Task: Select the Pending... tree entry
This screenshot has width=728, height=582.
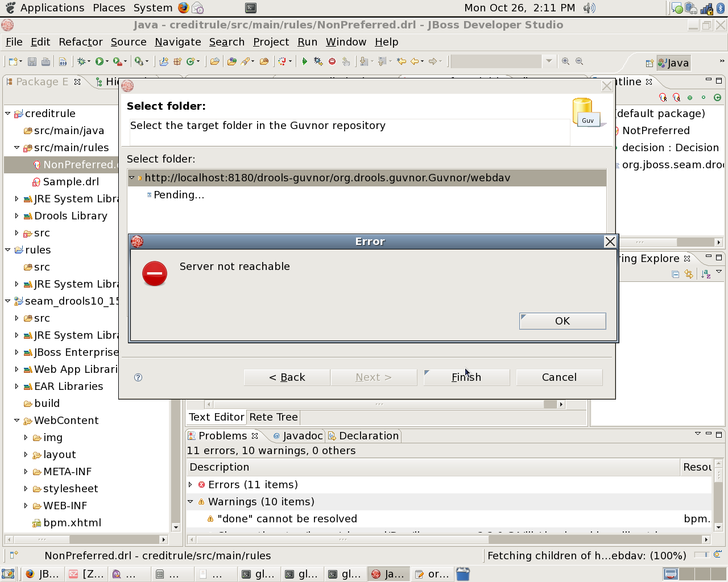Action: [x=179, y=195]
